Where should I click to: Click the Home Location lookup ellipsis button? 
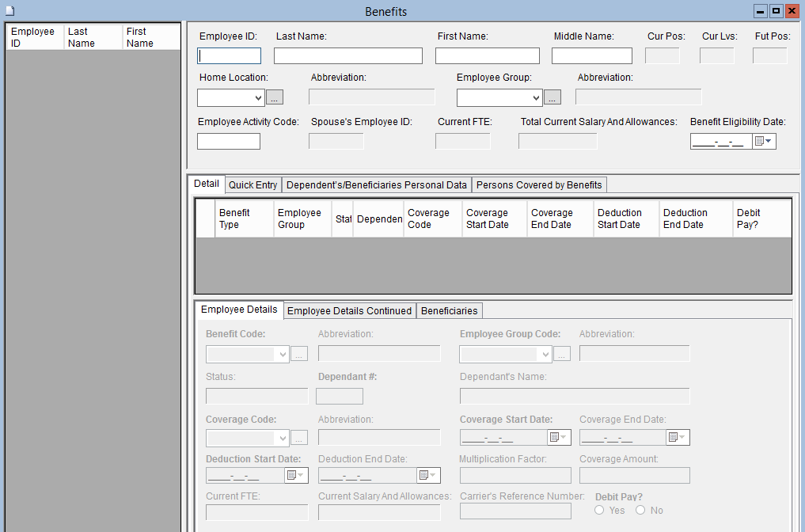pyautogui.click(x=275, y=97)
